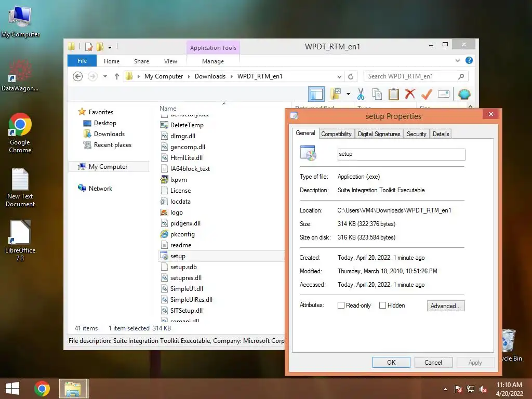Refresh the WPDT_RTM_en1 folder view

coord(351,76)
